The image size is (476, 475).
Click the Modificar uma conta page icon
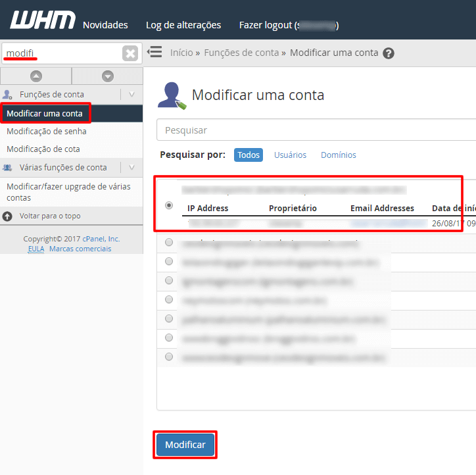(172, 95)
